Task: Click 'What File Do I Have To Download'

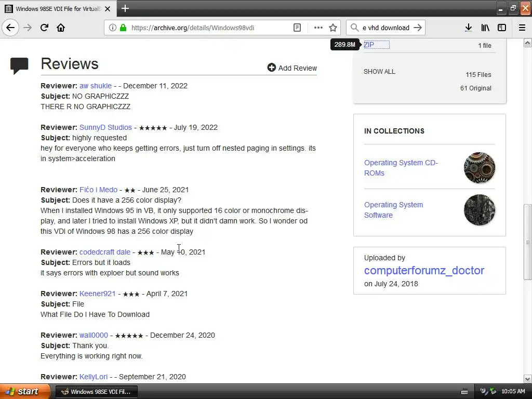Action: pyautogui.click(x=95, y=314)
